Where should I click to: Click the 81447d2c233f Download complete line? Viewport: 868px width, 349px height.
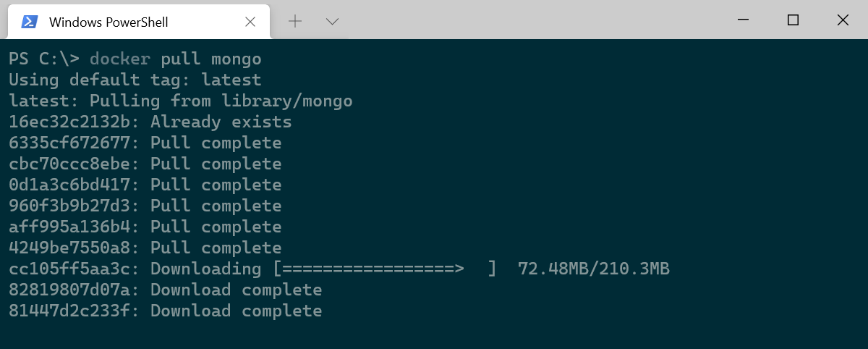pyautogui.click(x=166, y=311)
